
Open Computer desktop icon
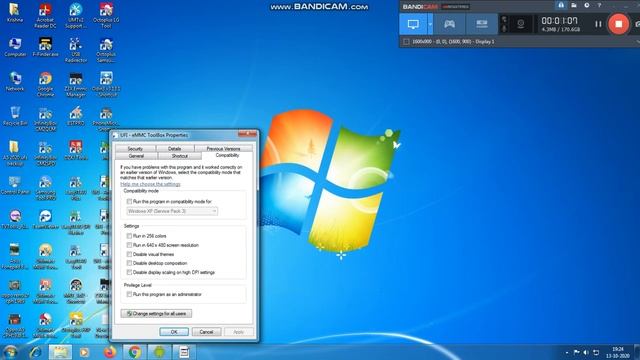[x=15, y=47]
